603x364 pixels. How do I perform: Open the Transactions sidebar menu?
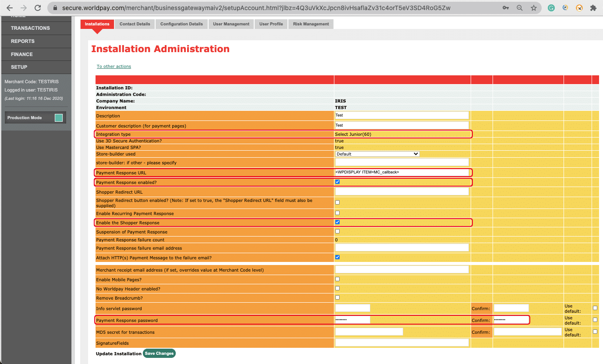pyautogui.click(x=31, y=28)
